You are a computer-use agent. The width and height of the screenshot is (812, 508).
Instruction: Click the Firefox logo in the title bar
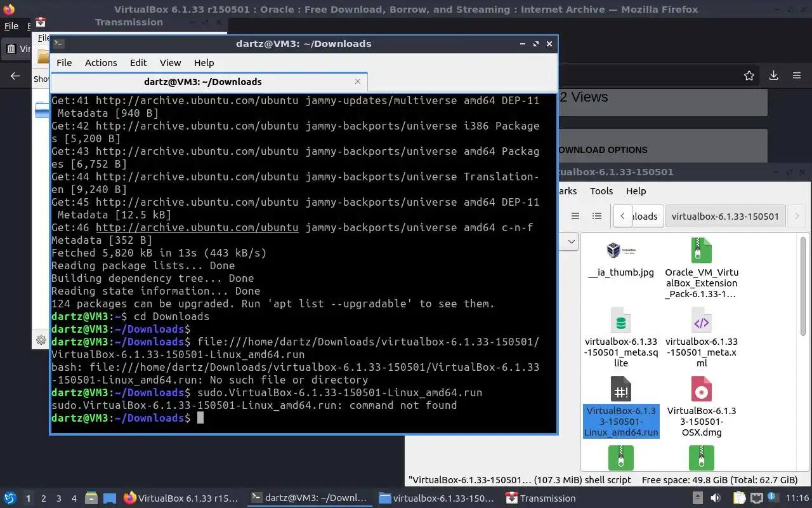pos(9,10)
